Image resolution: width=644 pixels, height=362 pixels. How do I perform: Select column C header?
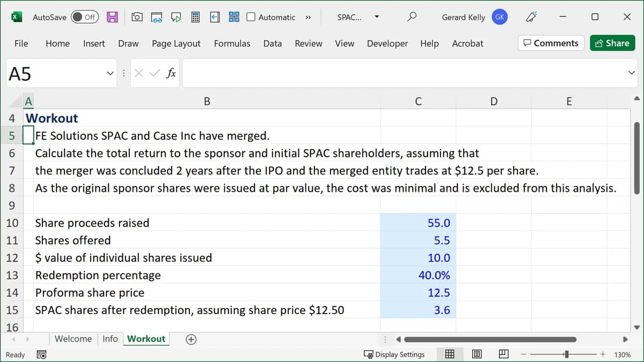[418, 101]
